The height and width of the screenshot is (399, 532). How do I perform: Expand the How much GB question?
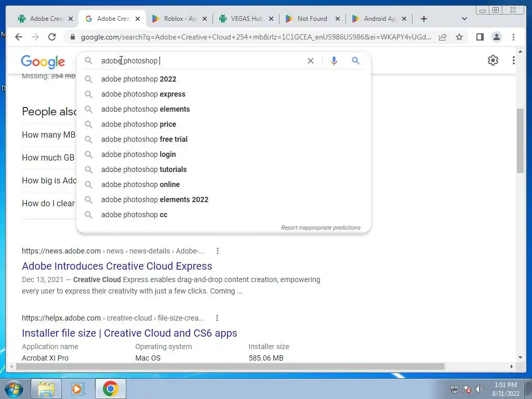(x=48, y=157)
